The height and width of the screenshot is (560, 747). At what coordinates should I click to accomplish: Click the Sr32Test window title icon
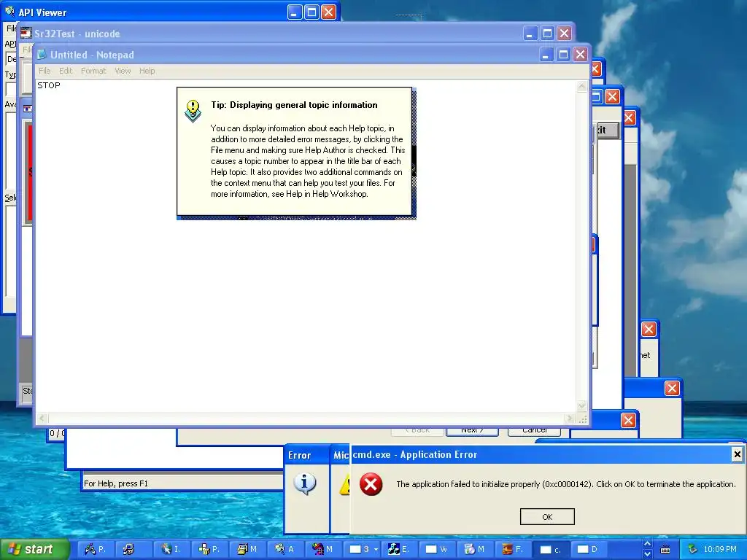(x=26, y=34)
